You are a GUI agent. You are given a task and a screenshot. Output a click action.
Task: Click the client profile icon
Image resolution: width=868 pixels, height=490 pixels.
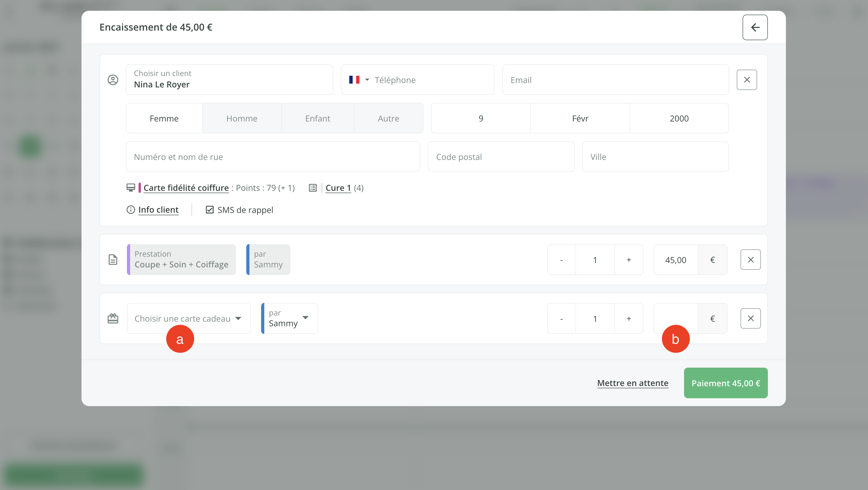pos(113,80)
